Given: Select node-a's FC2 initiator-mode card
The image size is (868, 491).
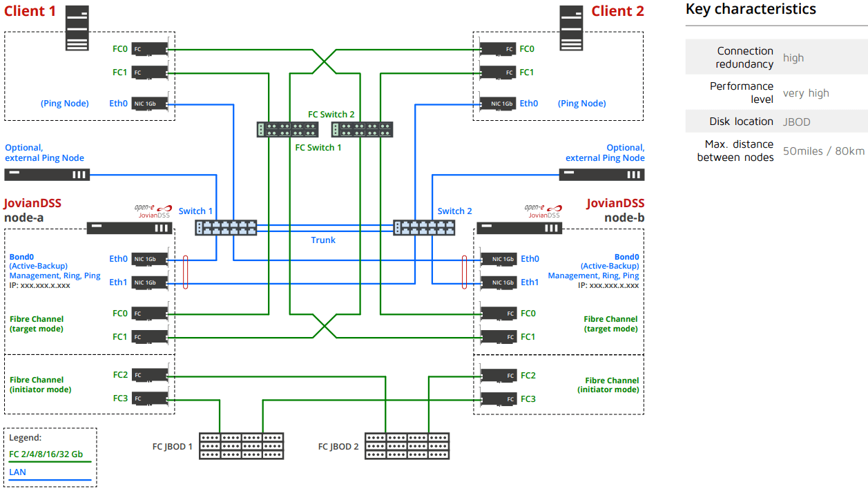Looking at the screenshot, I should [x=150, y=376].
